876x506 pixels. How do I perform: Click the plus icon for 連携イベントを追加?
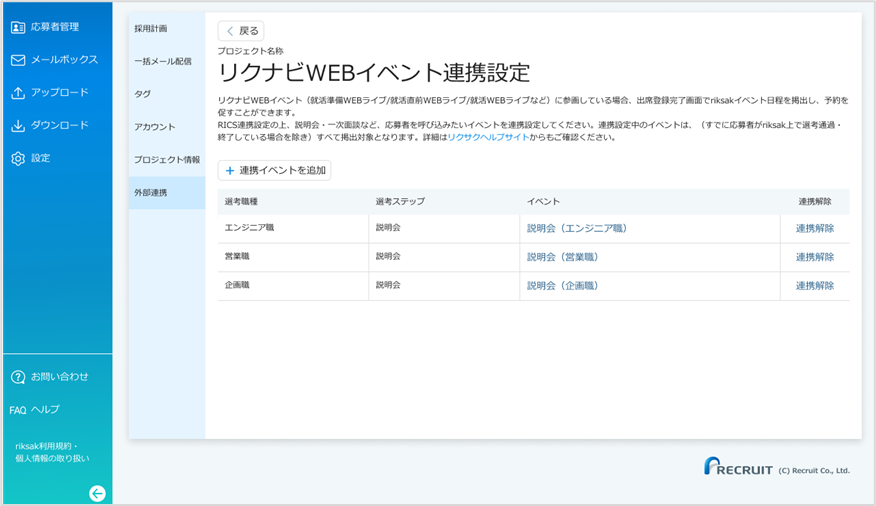[x=230, y=170]
